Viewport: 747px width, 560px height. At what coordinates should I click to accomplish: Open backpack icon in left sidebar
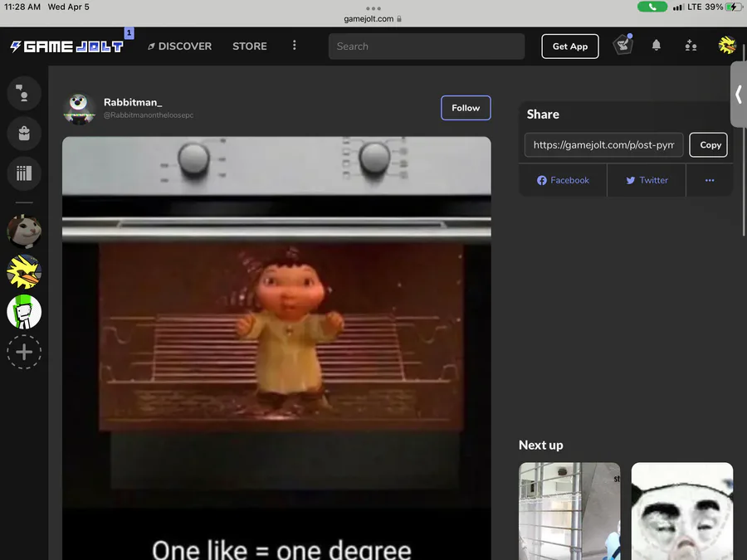(x=24, y=134)
